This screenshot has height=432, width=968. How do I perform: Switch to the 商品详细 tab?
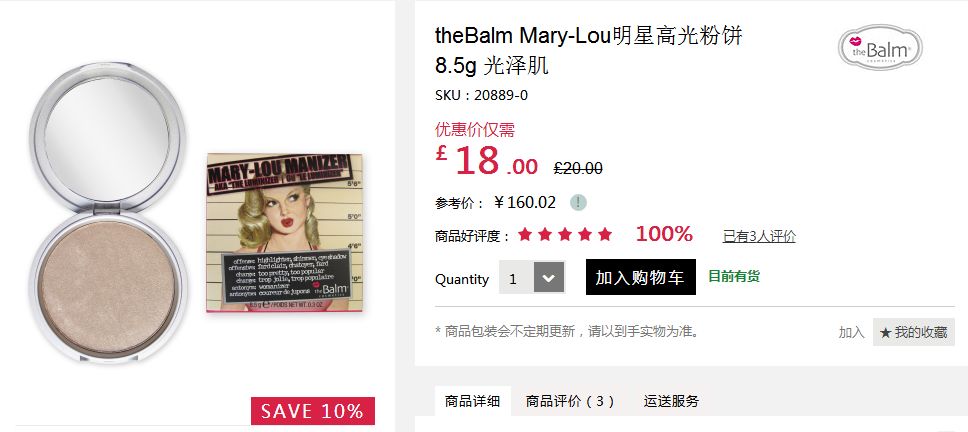tap(473, 401)
